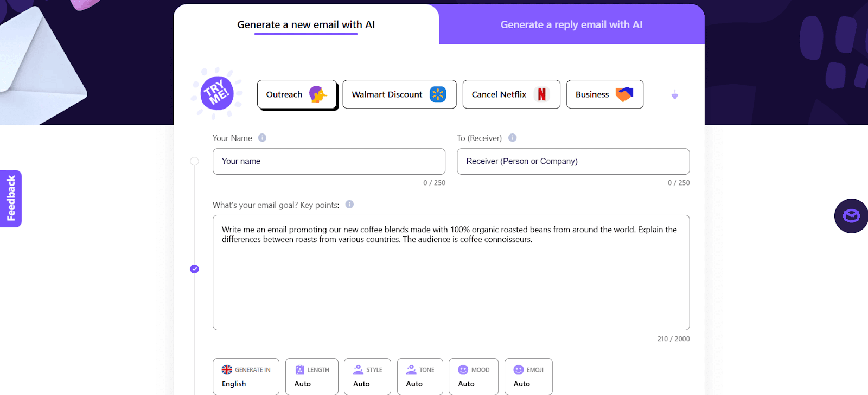The height and width of the screenshot is (395, 868).
Task: Open the Feedback sidebar panel
Action: (10, 199)
